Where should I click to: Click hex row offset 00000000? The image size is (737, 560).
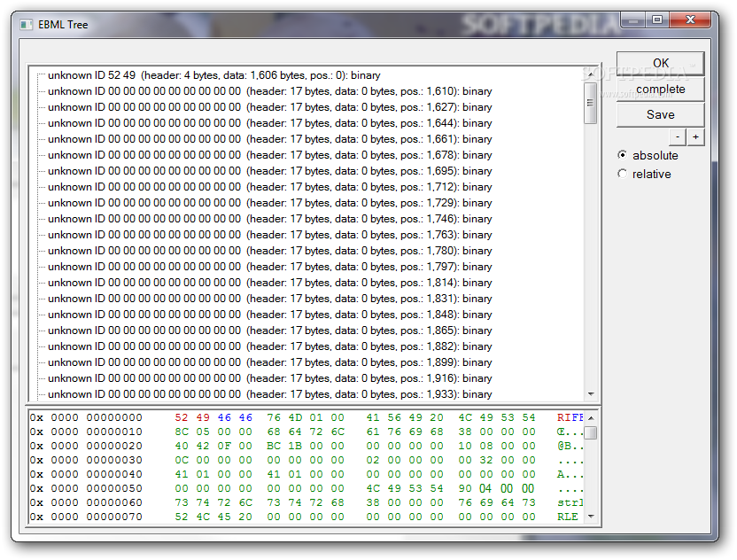point(114,417)
